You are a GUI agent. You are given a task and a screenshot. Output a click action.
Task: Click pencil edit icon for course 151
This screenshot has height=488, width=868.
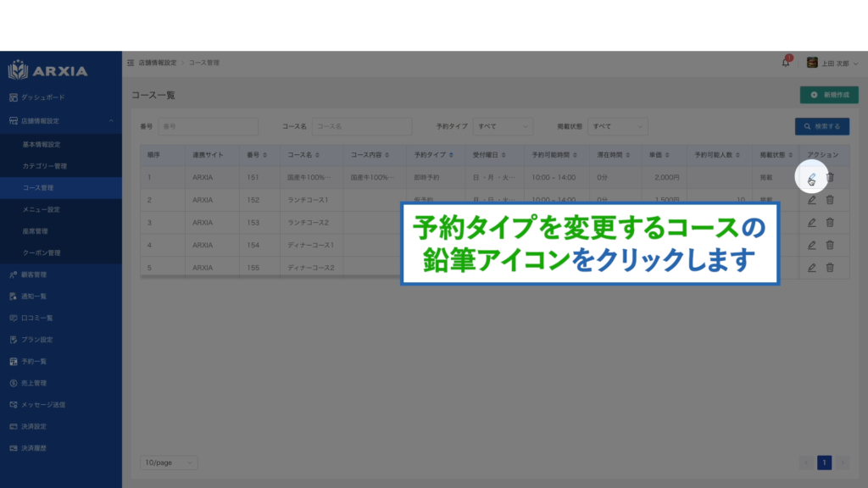click(811, 178)
